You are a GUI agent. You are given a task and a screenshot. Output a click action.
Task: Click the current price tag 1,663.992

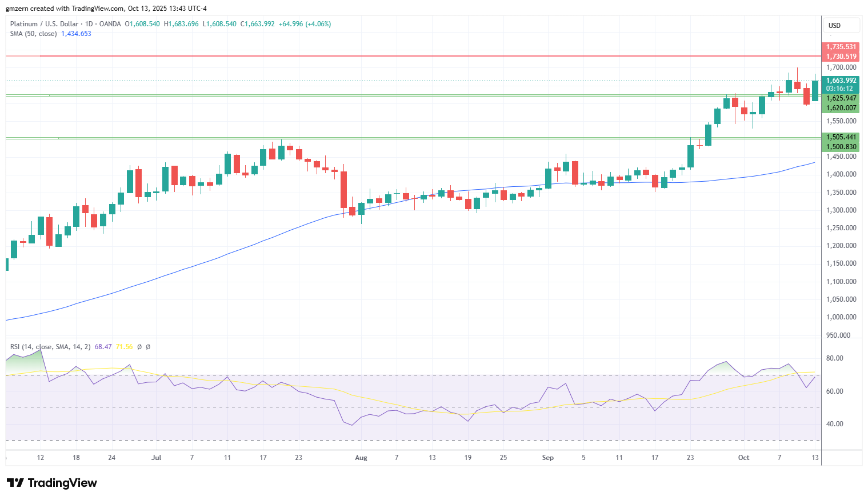841,81
